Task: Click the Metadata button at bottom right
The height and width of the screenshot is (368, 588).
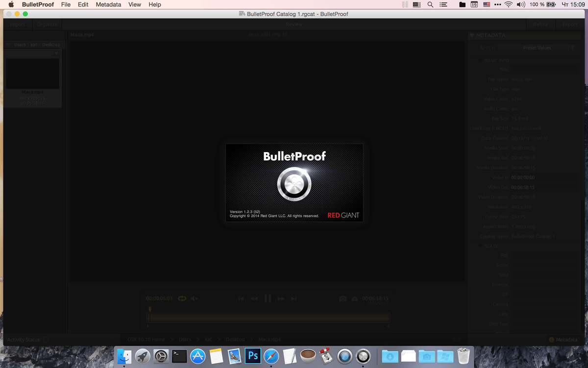Action: [x=563, y=340]
